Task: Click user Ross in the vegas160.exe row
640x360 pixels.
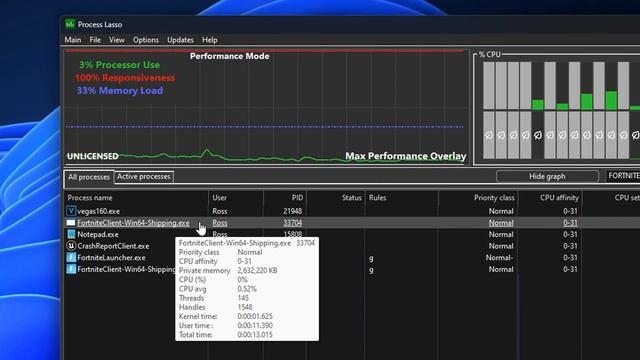Action: pos(220,211)
